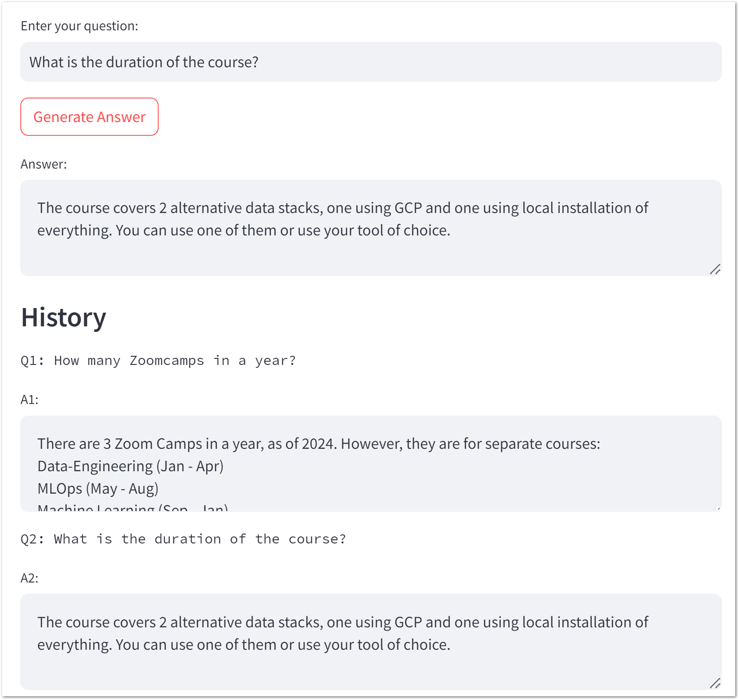Viewport: 739px width, 700px height.
Task: Click the Generate Answer button
Action: pos(89,117)
